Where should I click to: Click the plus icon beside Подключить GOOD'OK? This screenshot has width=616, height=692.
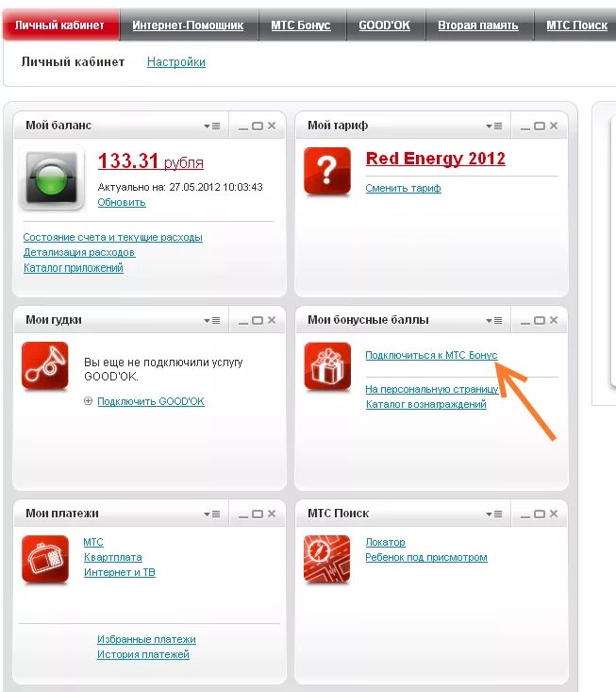click(88, 401)
